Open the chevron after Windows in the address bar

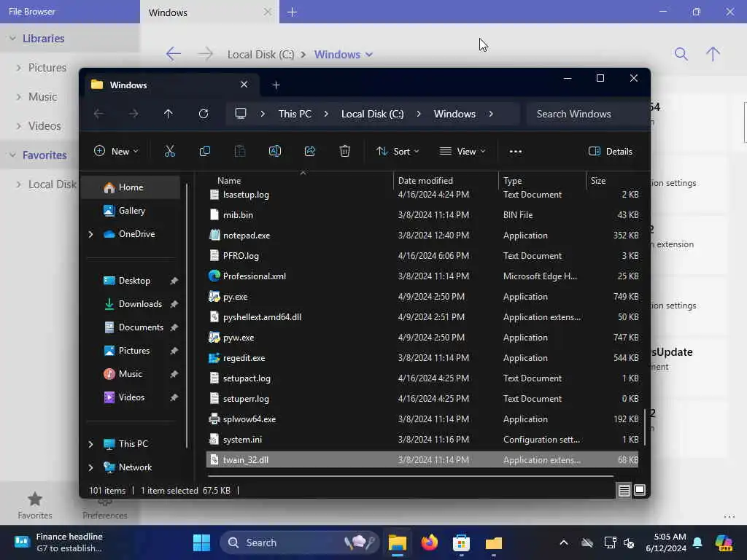tap(491, 114)
